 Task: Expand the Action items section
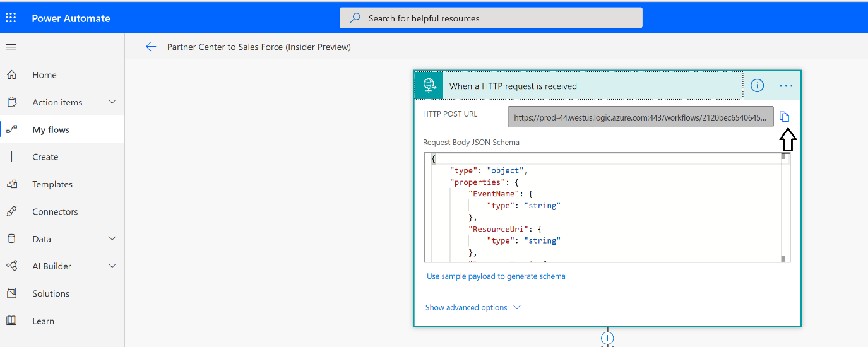(112, 102)
